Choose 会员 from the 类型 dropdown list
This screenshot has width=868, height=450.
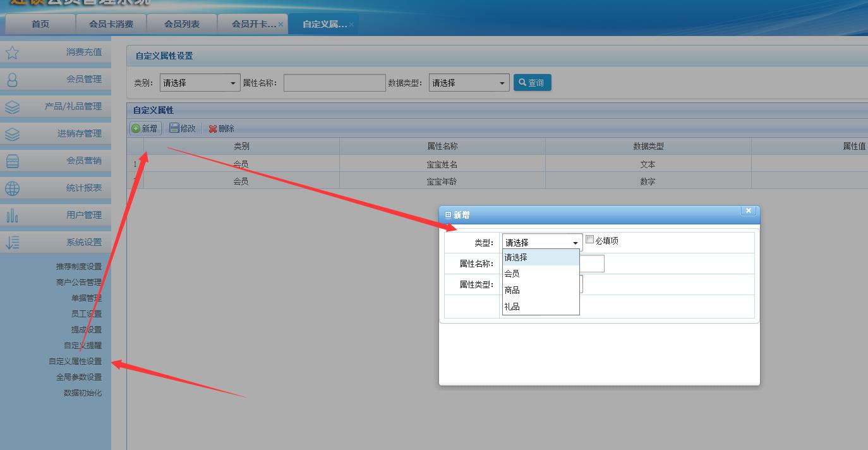coord(512,274)
